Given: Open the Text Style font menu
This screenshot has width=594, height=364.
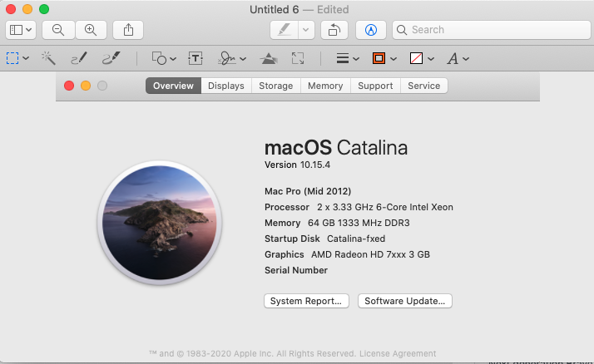Looking at the screenshot, I should pos(458,59).
